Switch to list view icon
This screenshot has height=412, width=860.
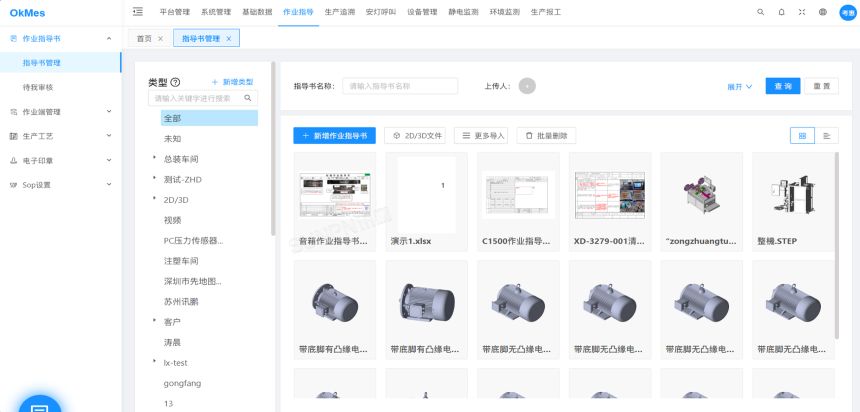tap(827, 136)
